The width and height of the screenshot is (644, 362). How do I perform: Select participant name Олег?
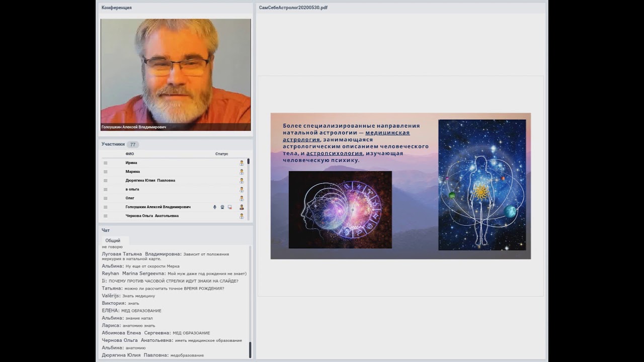(130, 198)
